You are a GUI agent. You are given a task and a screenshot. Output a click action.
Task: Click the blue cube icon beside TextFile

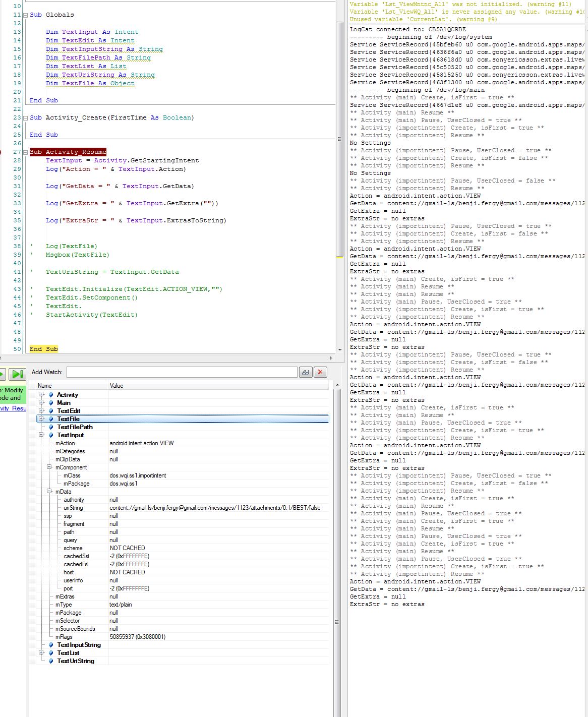pos(50,419)
